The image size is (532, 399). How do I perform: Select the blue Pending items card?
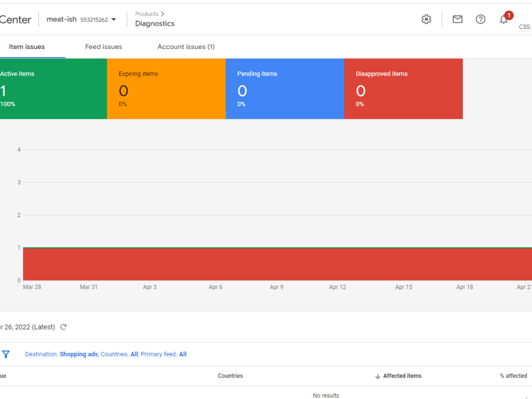(285, 89)
